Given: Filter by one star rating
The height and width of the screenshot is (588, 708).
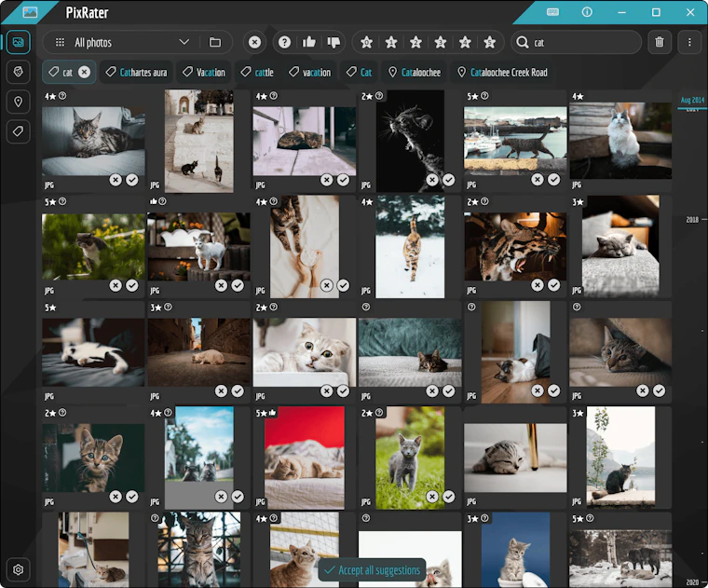Looking at the screenshot, I should click(391, 43).
